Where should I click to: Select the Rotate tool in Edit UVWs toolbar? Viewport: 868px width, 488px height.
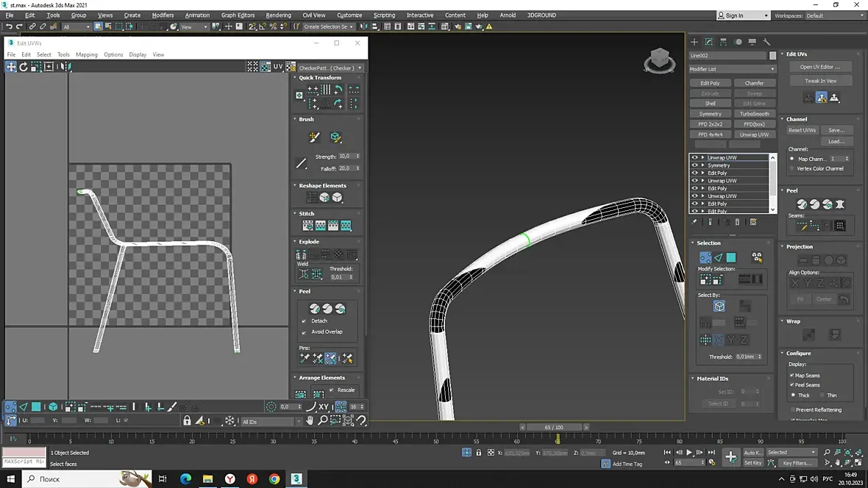(x=24, y=67)
